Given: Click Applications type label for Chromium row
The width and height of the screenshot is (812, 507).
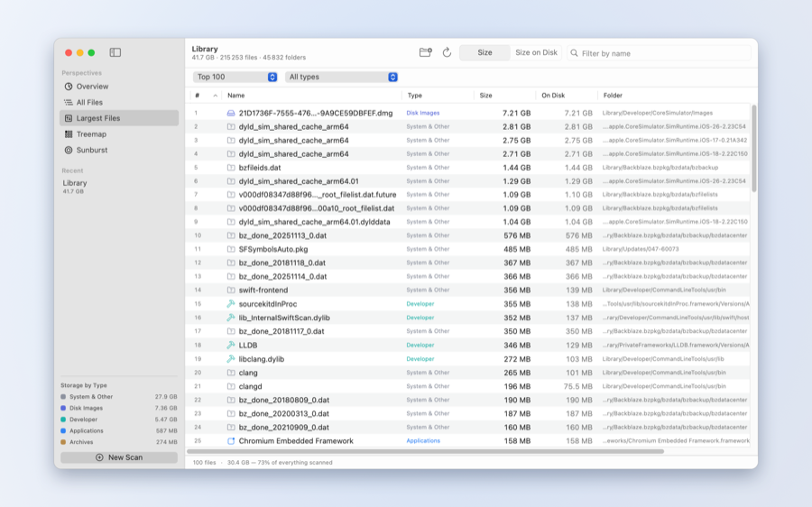Looking at the screenshot, I should 423,441.
